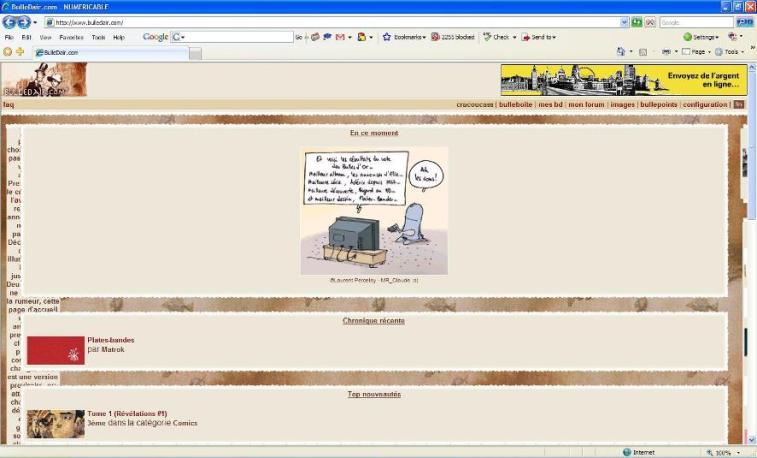Open the bulleboite link
Screen dimensions: 757x458
(x=515, y=104)
